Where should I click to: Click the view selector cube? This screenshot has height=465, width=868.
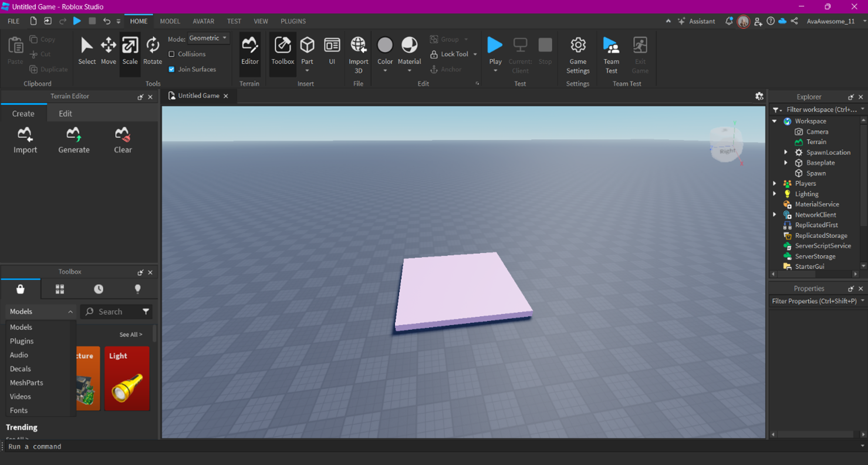point(727,144)
